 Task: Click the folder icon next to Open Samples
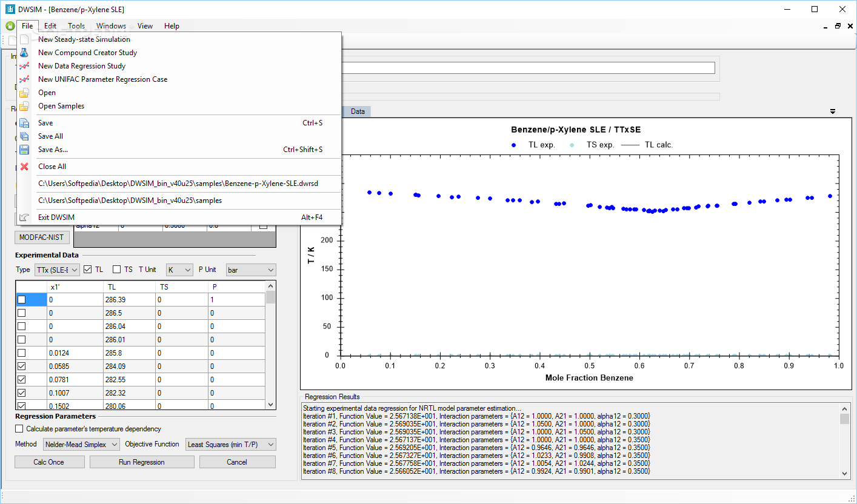pyautogui.click(x=24, y=106)
